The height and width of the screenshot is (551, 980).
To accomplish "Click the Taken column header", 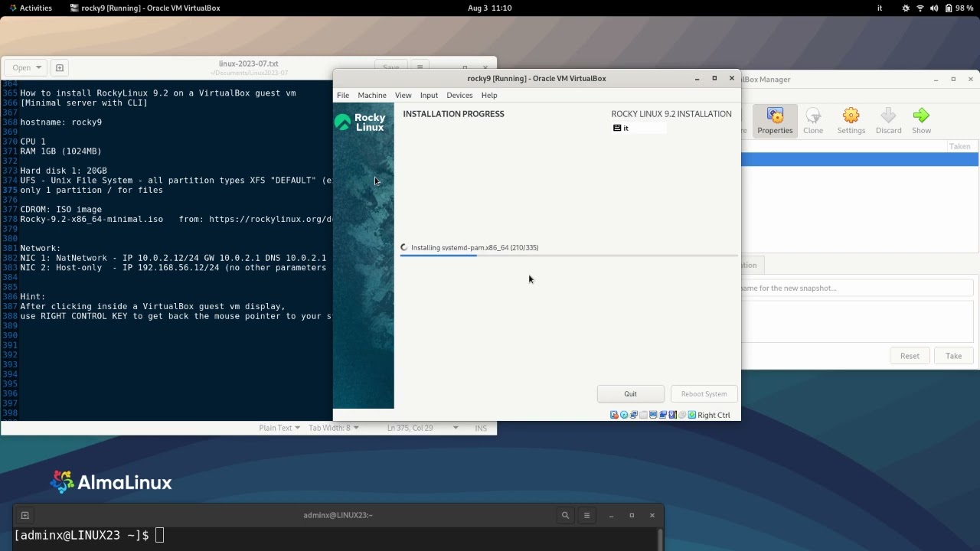I will [x=959, y=146].
